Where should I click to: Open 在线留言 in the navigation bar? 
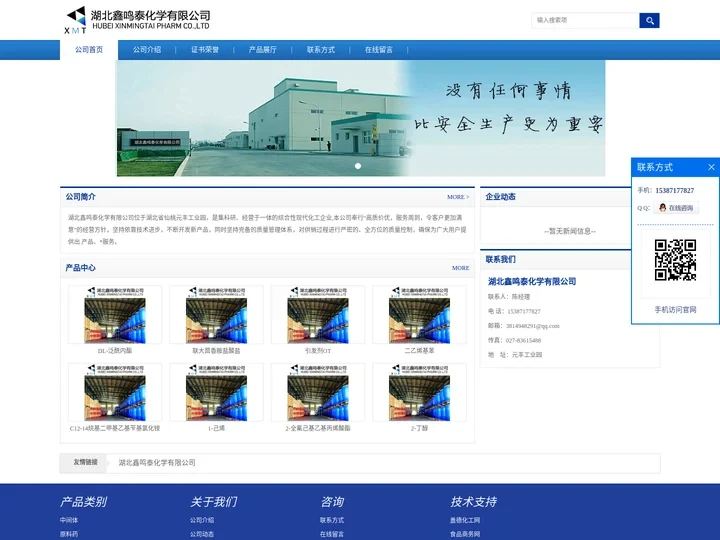pyautogui.click(x=379, y=50)
